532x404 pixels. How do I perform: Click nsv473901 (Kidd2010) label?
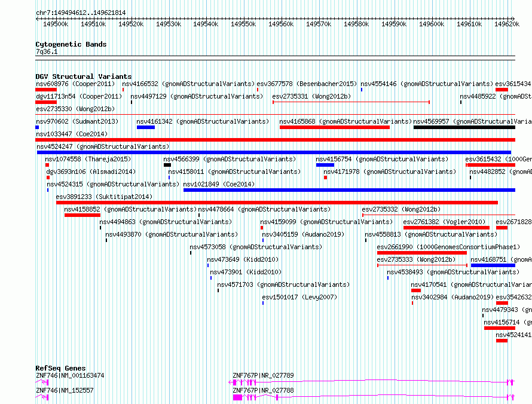pyautogui.click(x=246, y=272)
